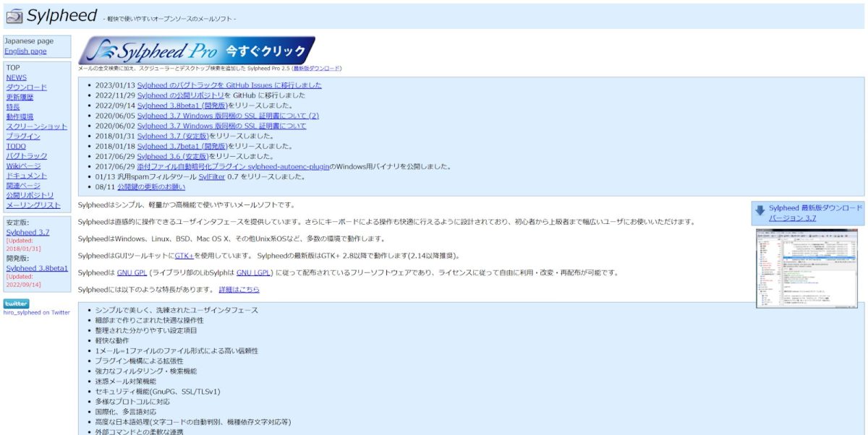This screenshot has width=868, height=435.
Task: Open プラグイン in the sidebar
Action: (x=23, y=137)
